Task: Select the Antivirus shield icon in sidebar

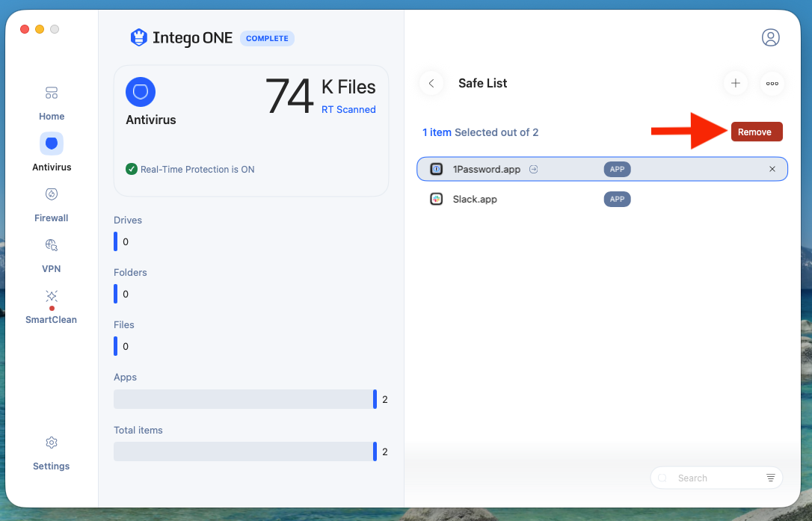Action: coord(52,144)
